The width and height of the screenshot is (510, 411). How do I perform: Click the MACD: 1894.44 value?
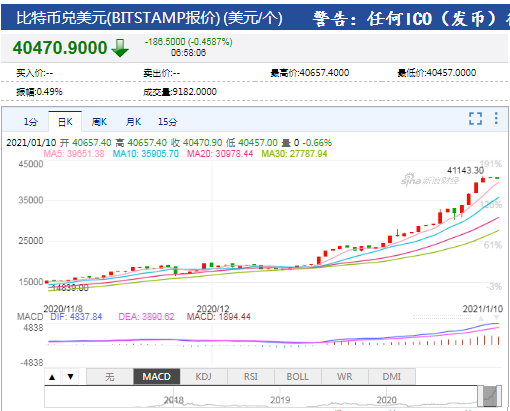(x=218, y=317)
